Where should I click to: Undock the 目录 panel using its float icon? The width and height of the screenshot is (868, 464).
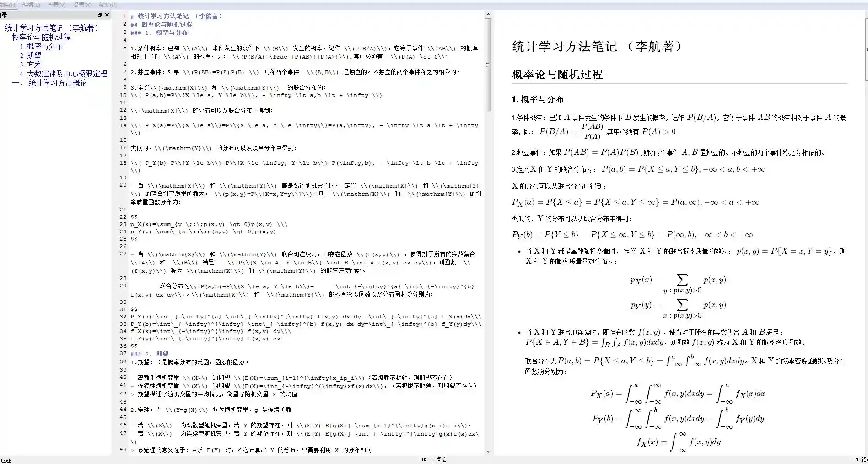tap(100, 15)
